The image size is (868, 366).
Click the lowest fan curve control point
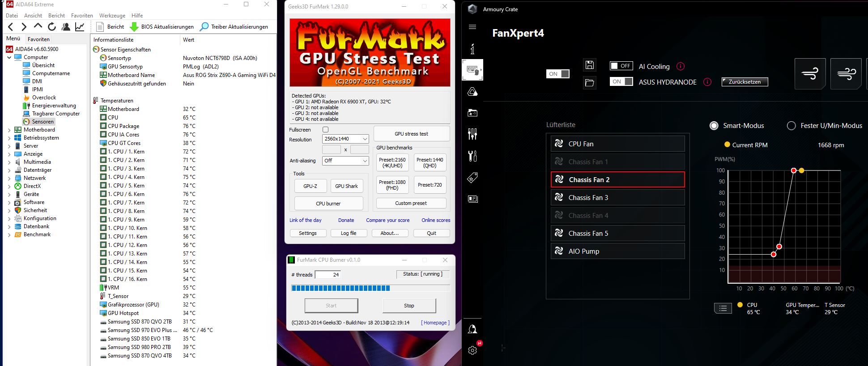tap(774, 254)
